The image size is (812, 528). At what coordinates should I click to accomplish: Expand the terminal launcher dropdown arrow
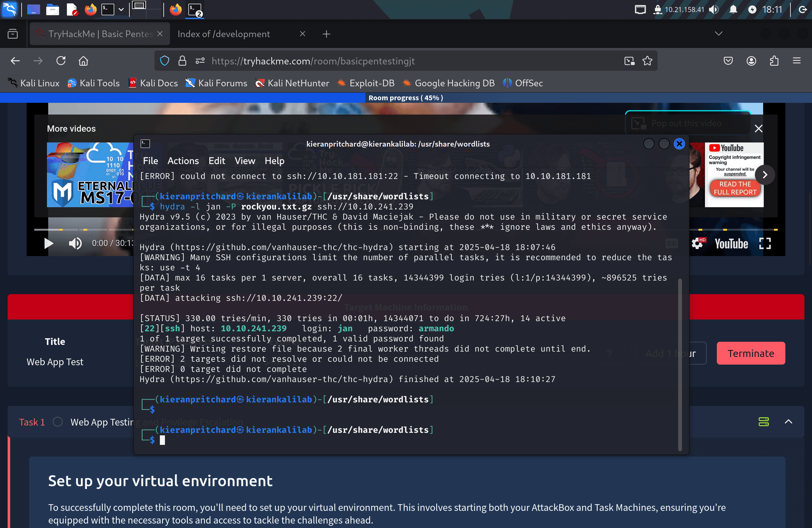(121, 10)
